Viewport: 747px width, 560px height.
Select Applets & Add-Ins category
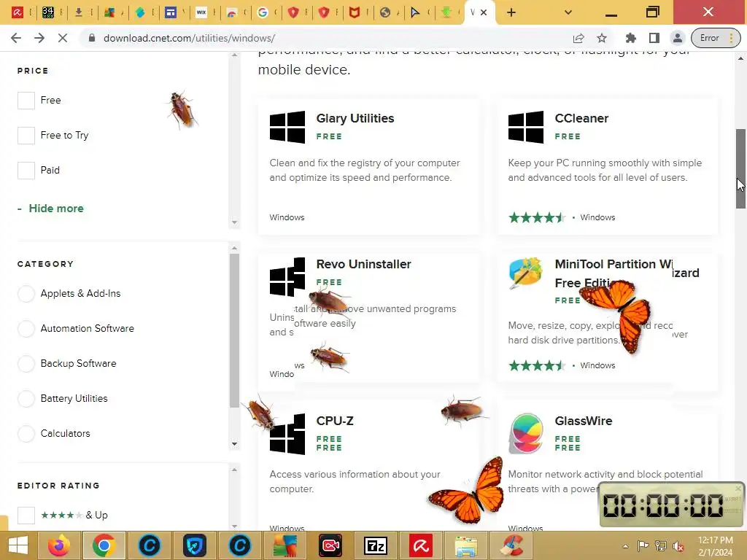26,294
